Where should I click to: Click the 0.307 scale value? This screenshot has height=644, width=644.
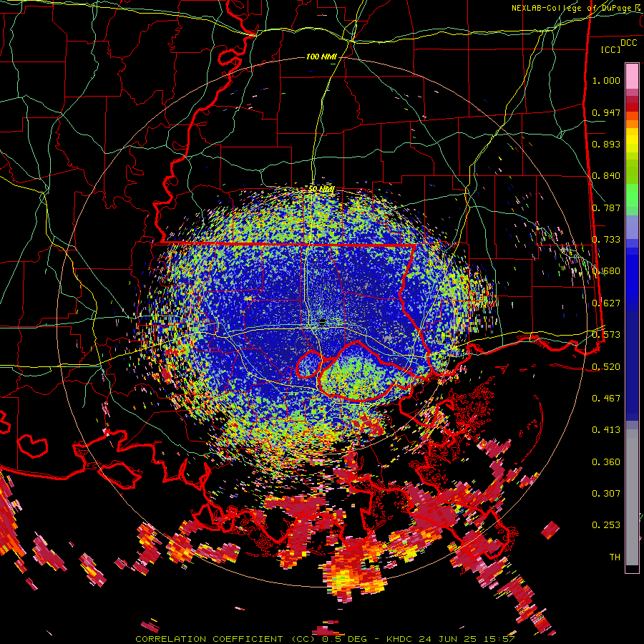[606, 494]
